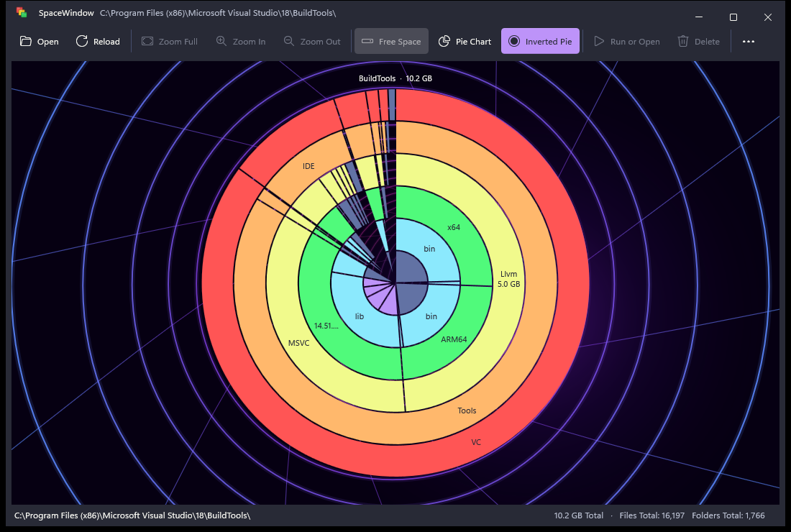The width and height of the screenshot is (791, 532).
Task: Select the green x64 segment
Action: (454, 227)
